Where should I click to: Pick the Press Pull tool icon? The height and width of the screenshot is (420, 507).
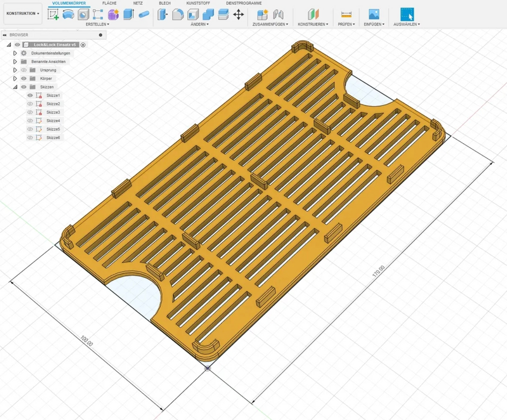tap(162, 14)
